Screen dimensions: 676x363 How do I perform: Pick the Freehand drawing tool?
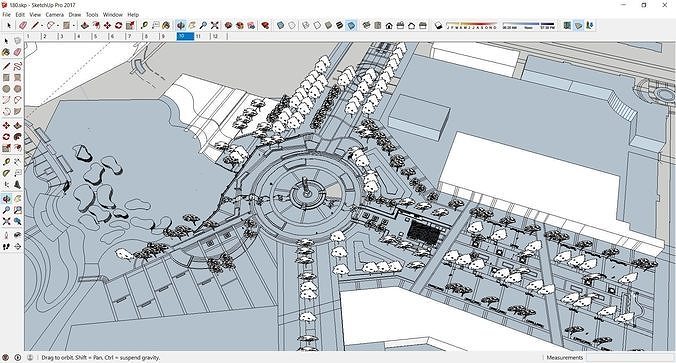(x=17, y=66)
